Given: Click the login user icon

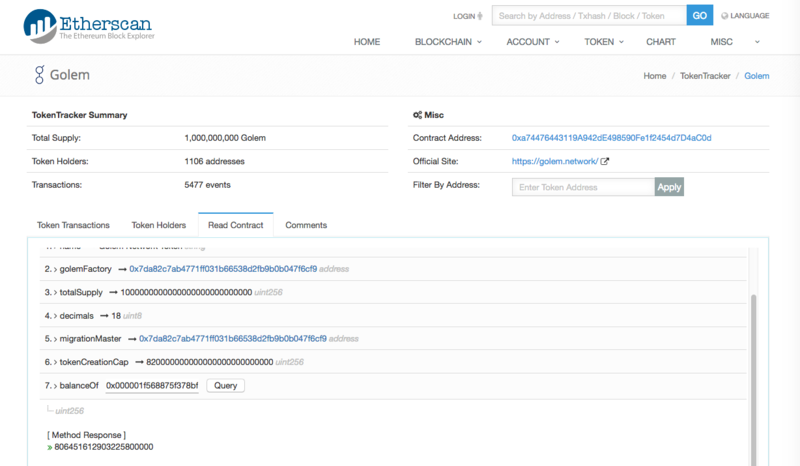Looking at the screenshot, I should (480, 16).
